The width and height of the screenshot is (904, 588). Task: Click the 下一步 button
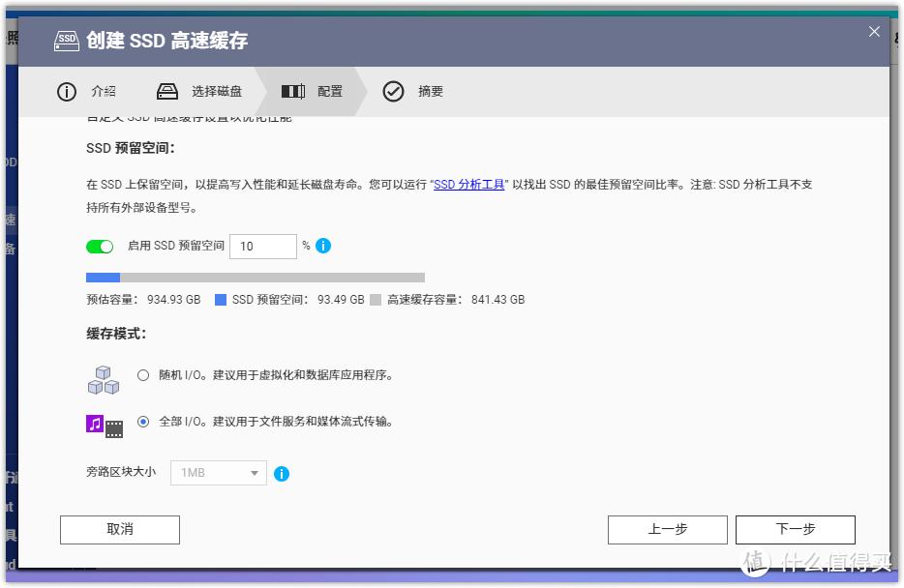795,529
